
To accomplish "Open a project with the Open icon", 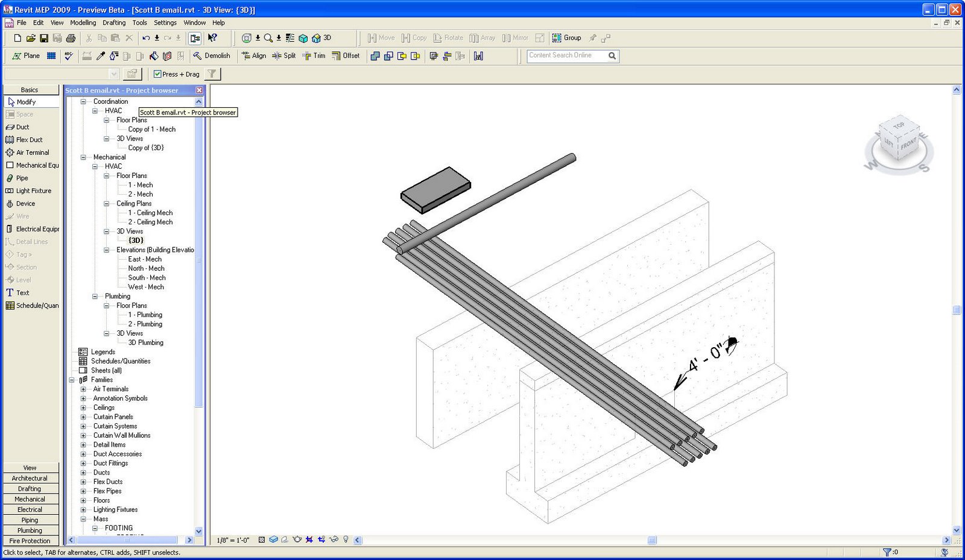I will 31,38.
